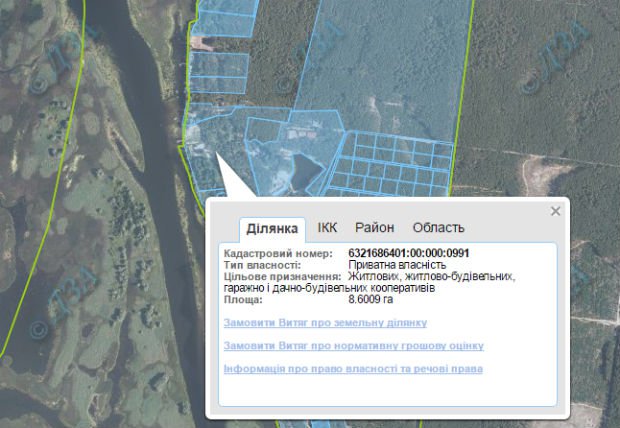Click the Площа label in popup
The height and width of the screenshot is (428, 620).
tap(243, 299)
